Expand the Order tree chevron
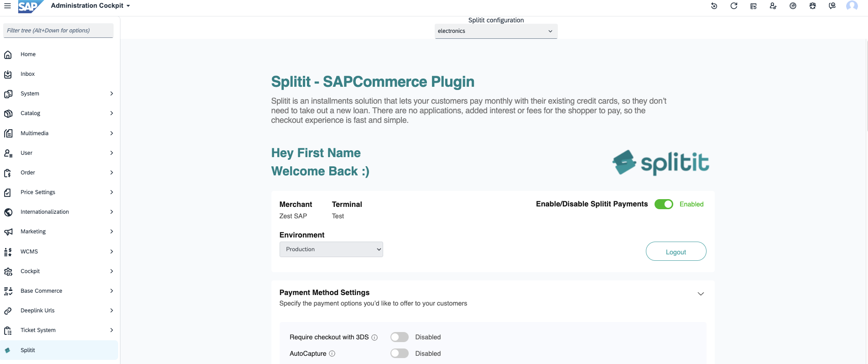 [112, 173]
